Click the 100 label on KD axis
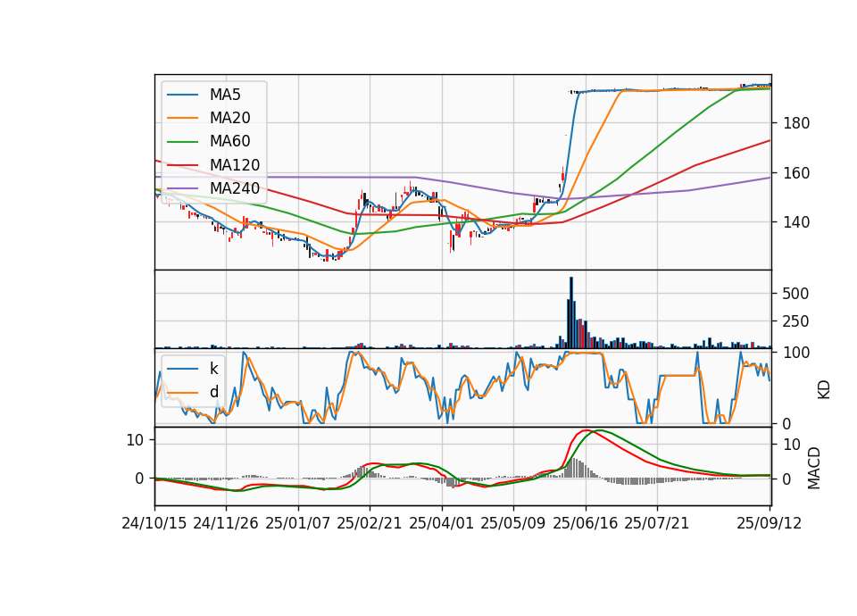Viewport: 857px width, 616px height. tap(796, 353)
